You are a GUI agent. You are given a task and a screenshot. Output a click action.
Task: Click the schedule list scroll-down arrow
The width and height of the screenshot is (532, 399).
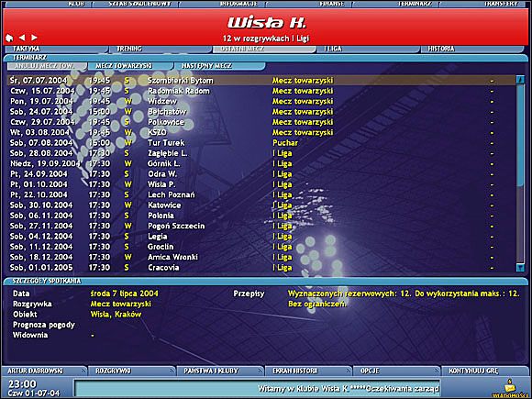[x=520, y=267]
